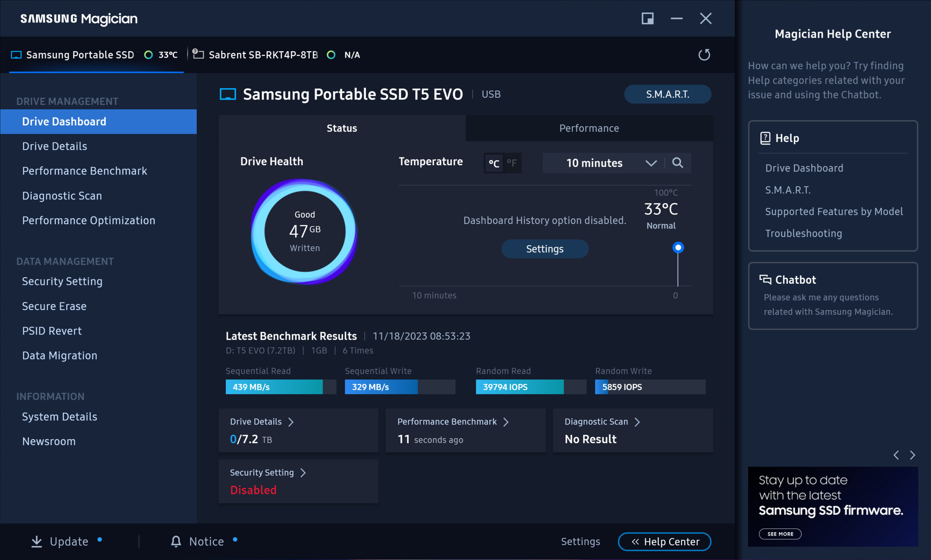Click the Troubleshooting help link
The height and width of the screenshot is (560, 931).
click(x=803, y=233)
